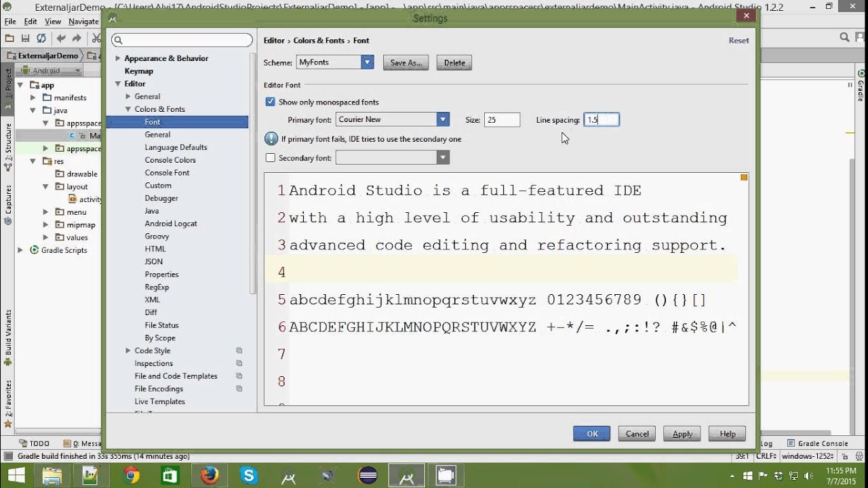Open the File menu
The width and height of the screenshot is (868, 488).
pos(10,22)
